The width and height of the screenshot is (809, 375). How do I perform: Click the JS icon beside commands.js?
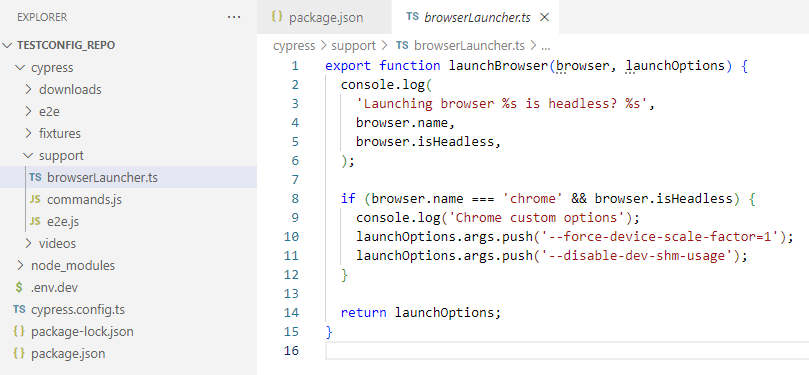35,200
